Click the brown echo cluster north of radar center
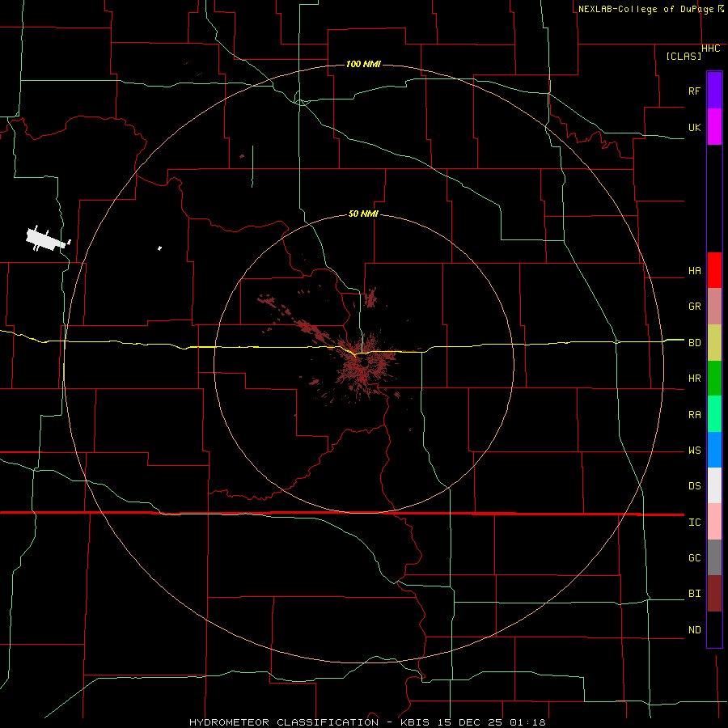This screenshot has height=728, width=728. (370, 298)
